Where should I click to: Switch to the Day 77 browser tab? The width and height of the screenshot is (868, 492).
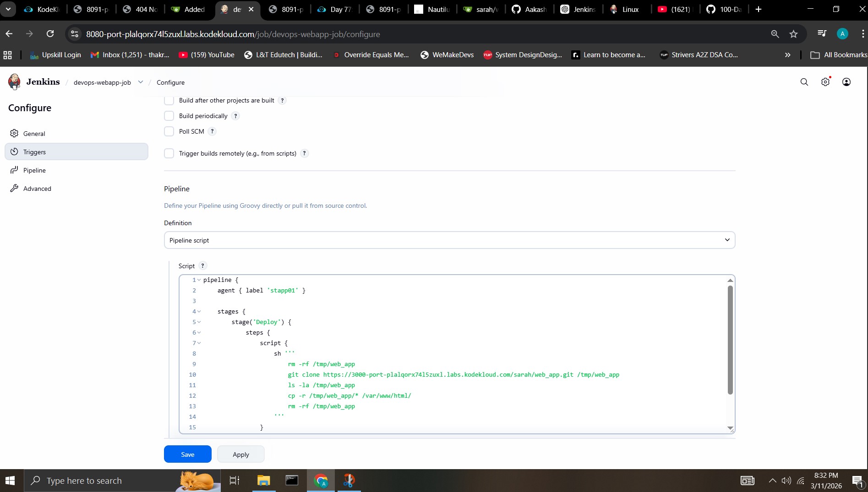point(335,9)
